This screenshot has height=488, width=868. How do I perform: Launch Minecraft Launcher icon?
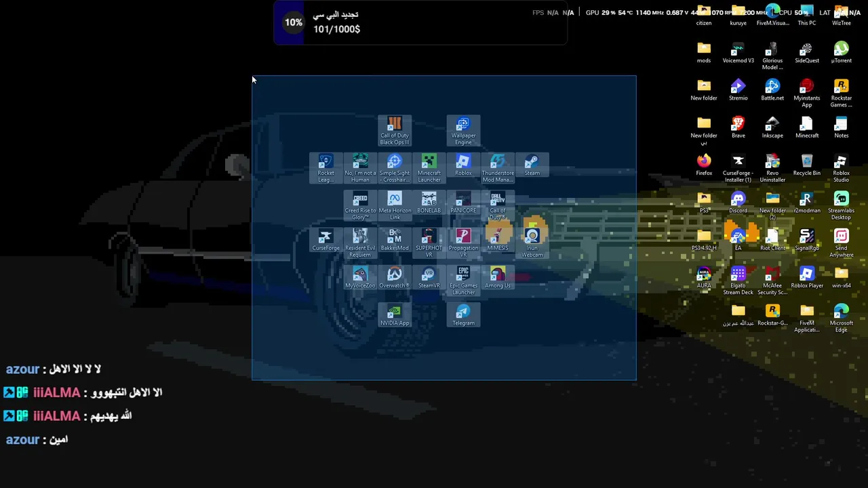tap(429, 168)
